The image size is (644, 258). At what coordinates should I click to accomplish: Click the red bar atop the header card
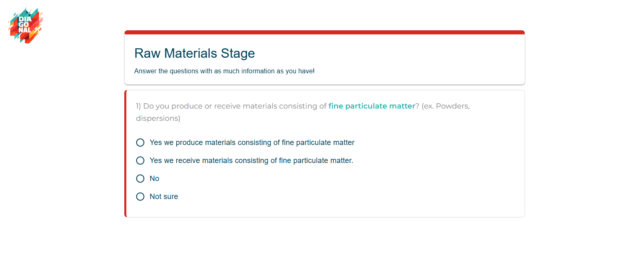click(324, 32)
